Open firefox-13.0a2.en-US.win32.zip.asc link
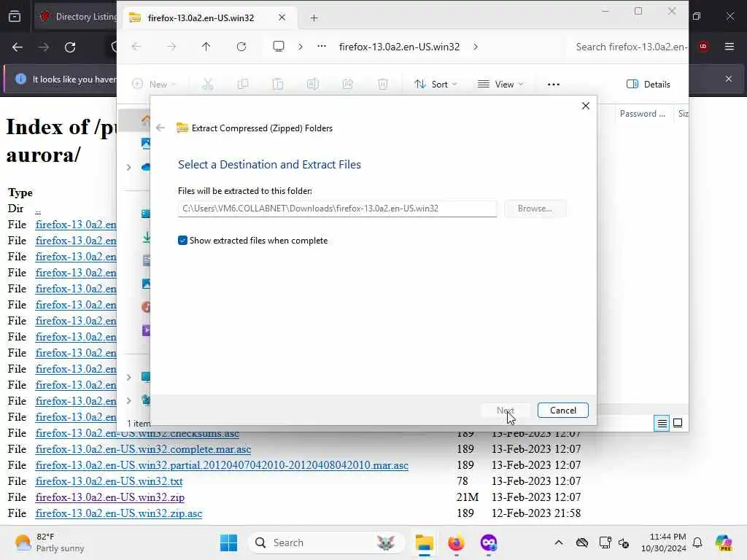 click(x=119, y=513)
